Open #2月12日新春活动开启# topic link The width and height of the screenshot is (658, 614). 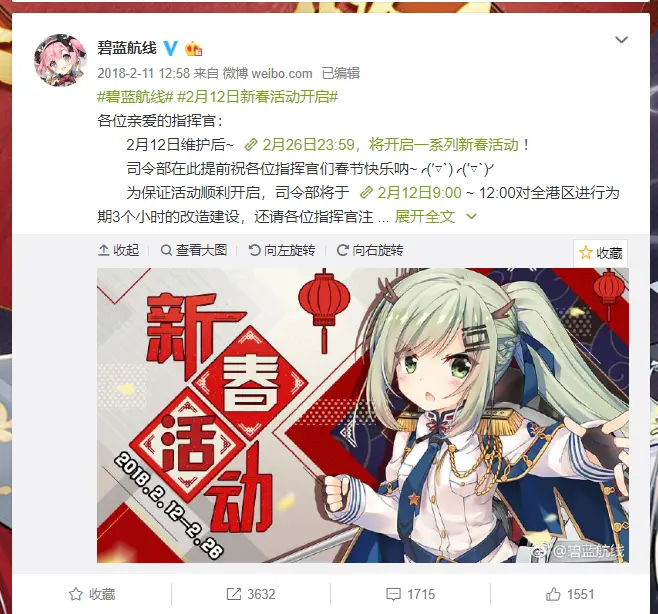(x=258, y=97)
